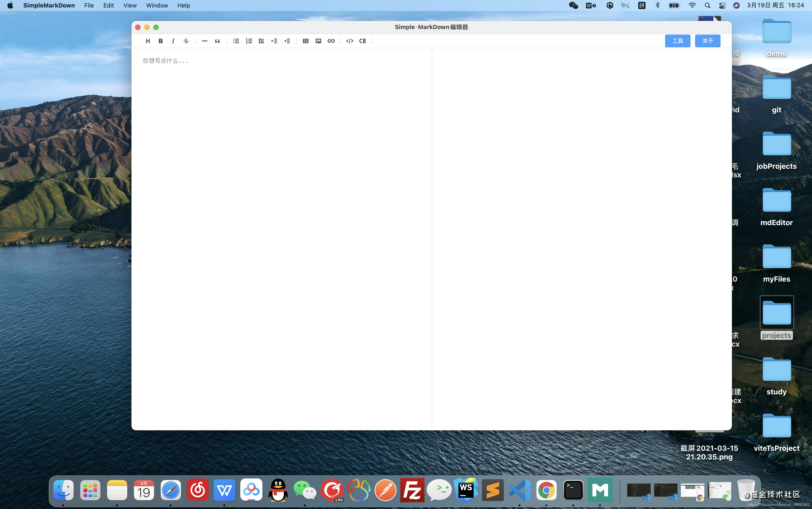The width and height of the screenshot is (812, 509).
Task: Insert a horizontal rule line
Action: (204, 41)
